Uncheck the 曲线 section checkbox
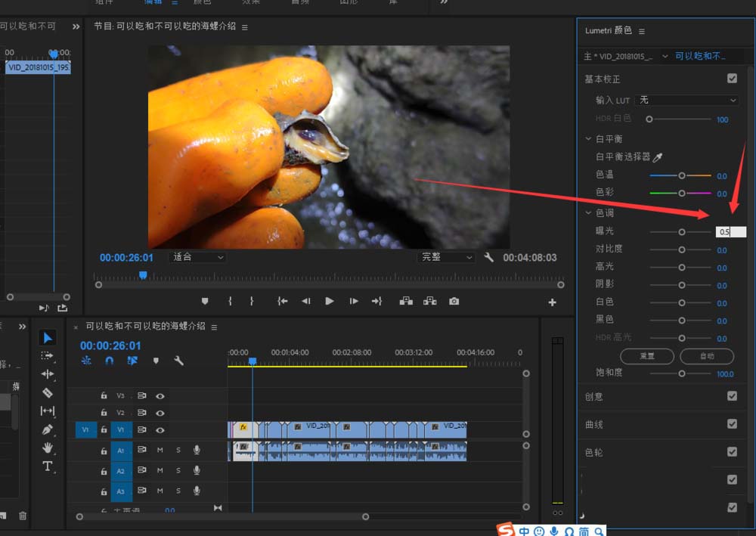 click(x=733, y=423)
